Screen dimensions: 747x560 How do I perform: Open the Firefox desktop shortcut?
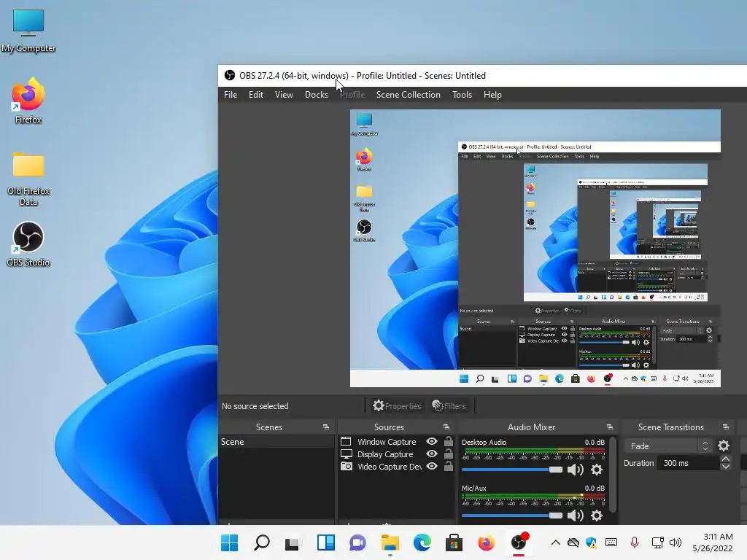28,101
